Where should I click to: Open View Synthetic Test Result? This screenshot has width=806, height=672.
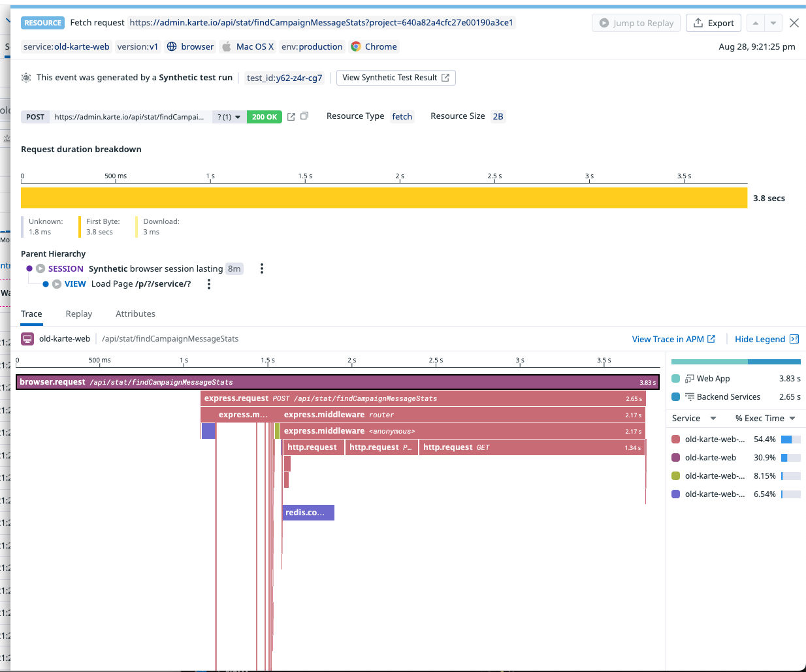click(396, 78)
